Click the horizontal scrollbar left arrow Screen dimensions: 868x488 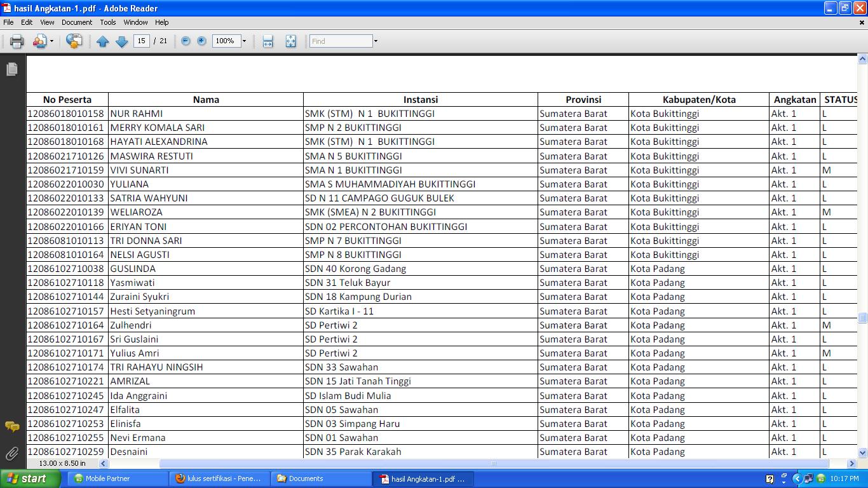coord(104,463)
